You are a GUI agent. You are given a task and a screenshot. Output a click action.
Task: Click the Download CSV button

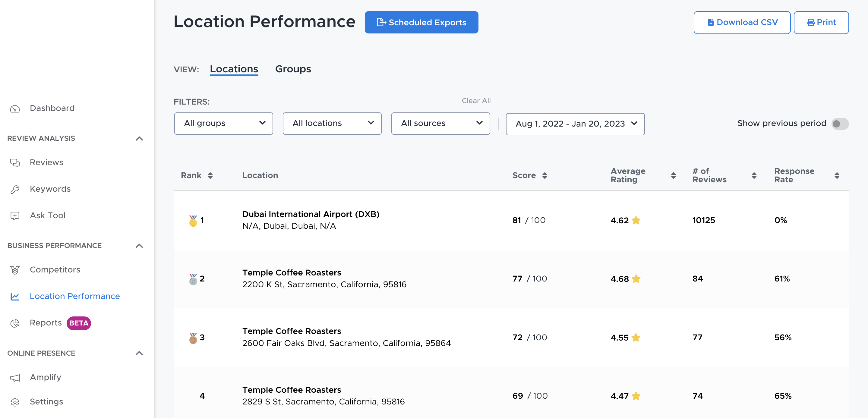click(x=742, y=22)
